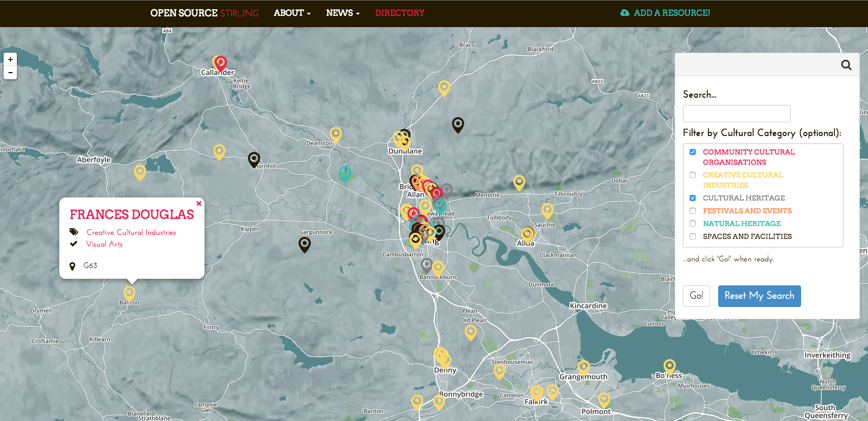Click the magnifier search icon
868x421 pixels.
point(846,65)
